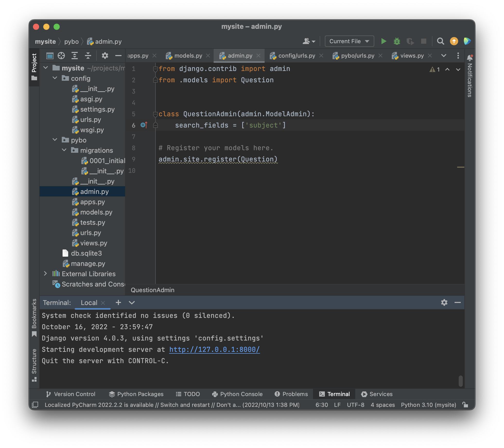504x448 pixels.
Task: Collapse all icon in Project toolbar
Action: click(x=88, y=56)
